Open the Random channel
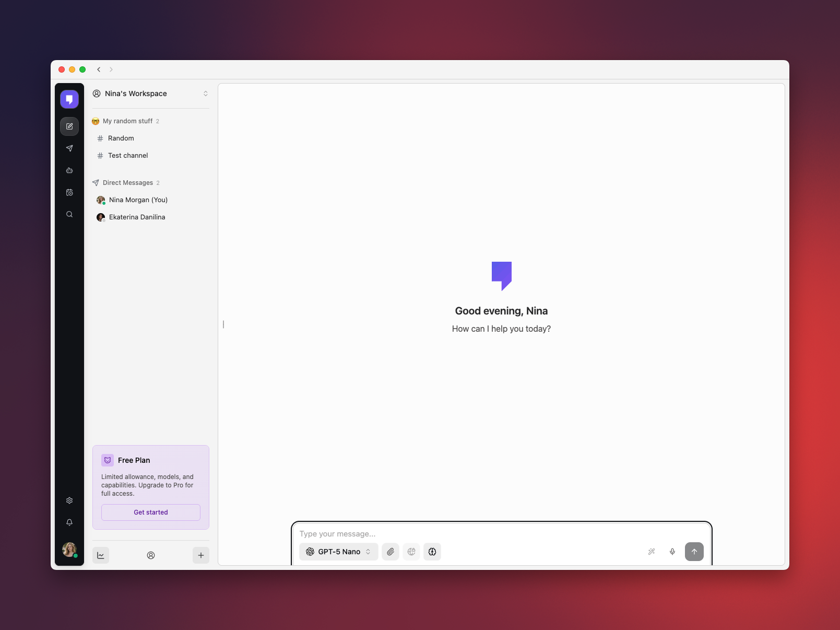 coord(151,138)
